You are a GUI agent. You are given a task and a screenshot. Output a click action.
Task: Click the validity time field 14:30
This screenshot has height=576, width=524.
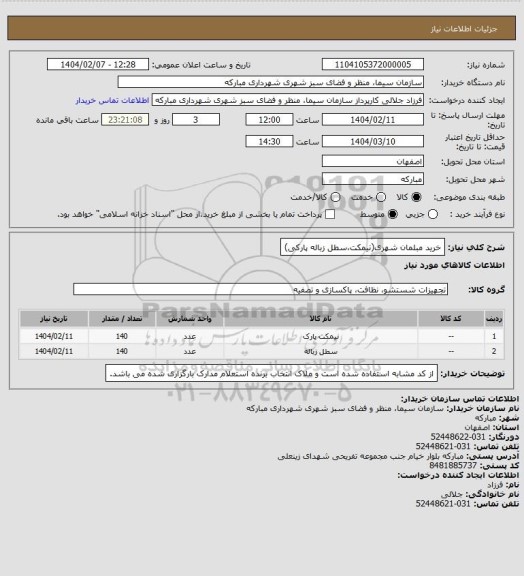269,142
